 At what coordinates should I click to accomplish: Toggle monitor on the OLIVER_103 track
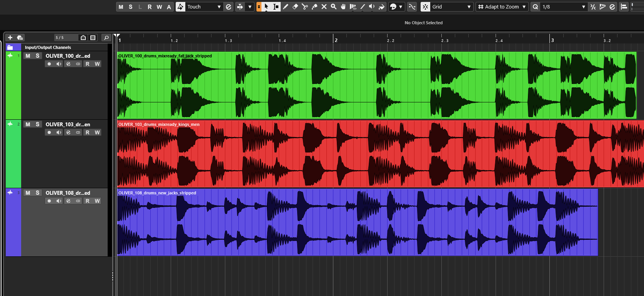(59, 132)
